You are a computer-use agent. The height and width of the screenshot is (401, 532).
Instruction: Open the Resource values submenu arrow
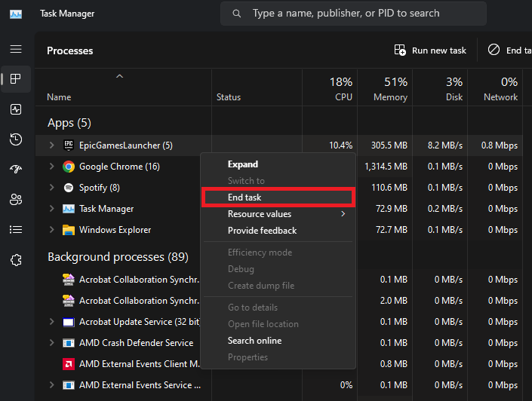tap(343, 214)
